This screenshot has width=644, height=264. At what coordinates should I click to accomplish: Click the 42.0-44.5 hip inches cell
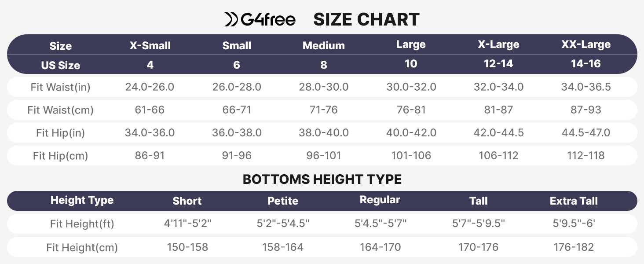pos(498,132)
